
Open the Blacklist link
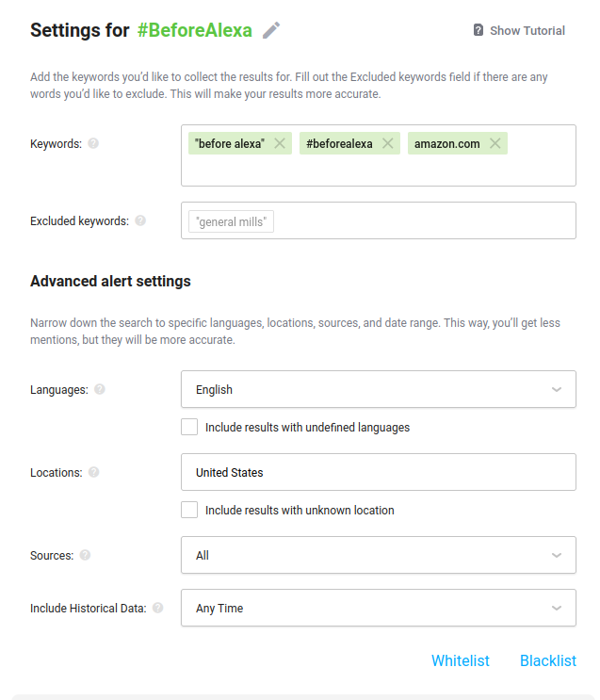pyautogui.click(x=548, y=660)
